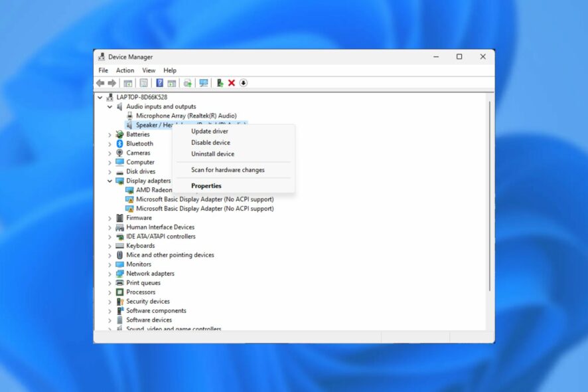
Task: Select Microphone Array (Realtek(R) Audio) device
Action: (186, 116)
